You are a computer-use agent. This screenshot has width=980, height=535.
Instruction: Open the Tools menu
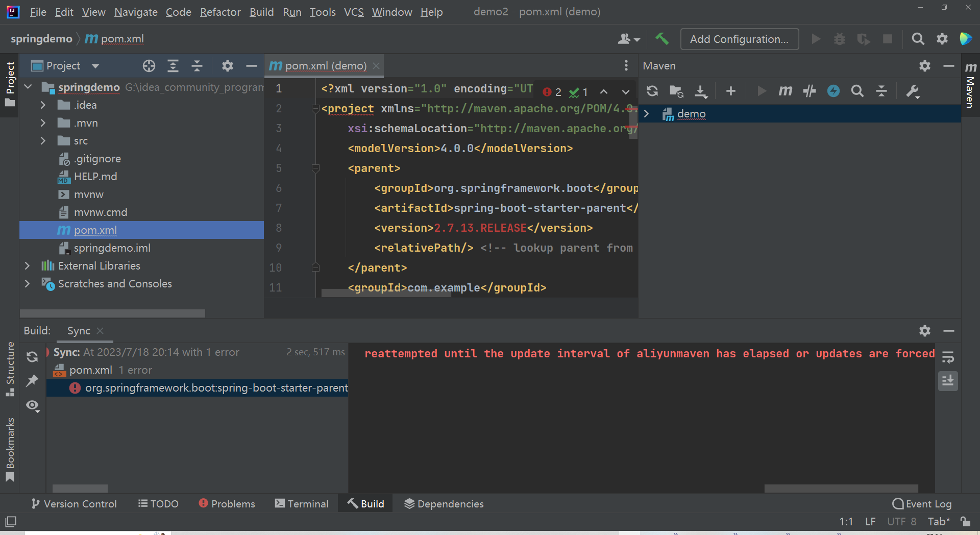323,12
